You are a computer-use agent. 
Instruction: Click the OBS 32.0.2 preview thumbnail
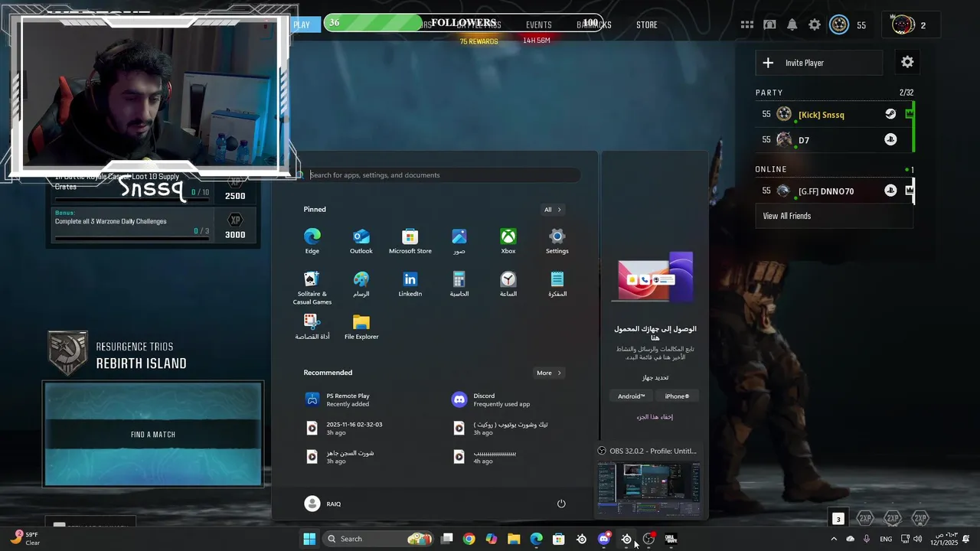(649, 489)
